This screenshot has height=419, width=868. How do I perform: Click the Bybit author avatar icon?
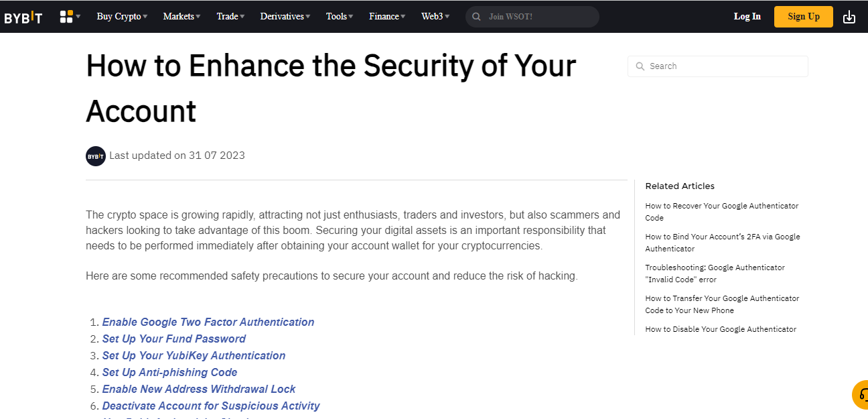[x=96, y=156]
